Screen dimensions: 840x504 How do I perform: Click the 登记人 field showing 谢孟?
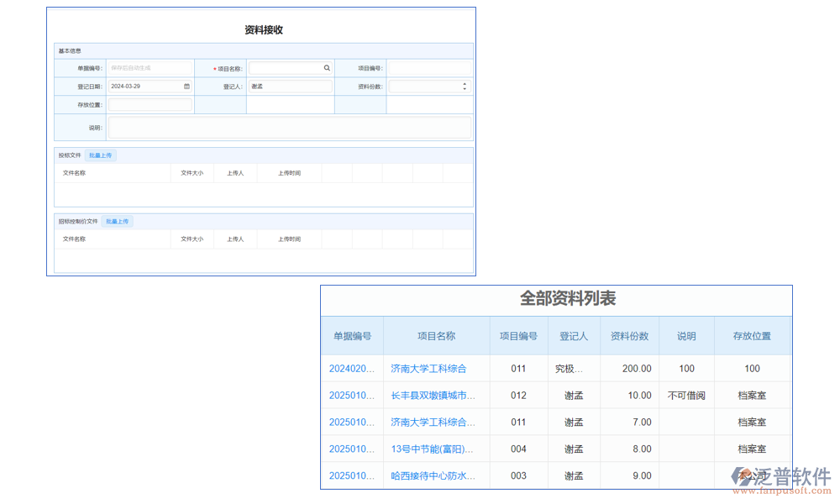pos(290,86)
